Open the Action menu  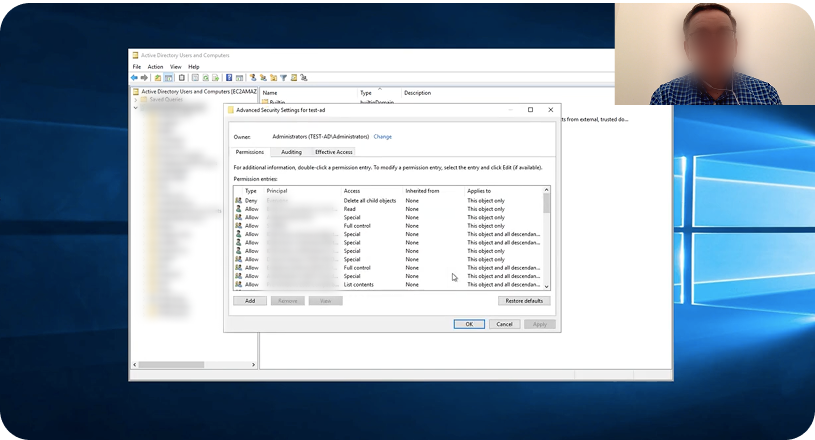coord(155,66)
